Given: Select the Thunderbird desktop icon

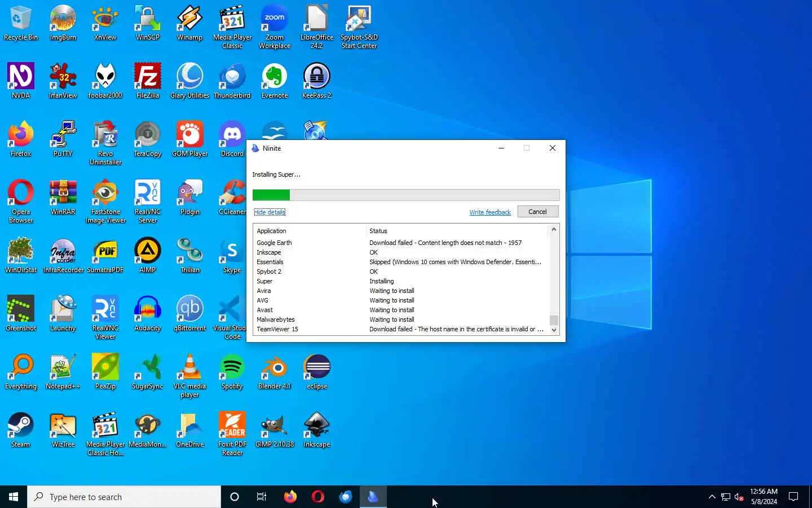Looking at the screenshot, I should (232, 81).
